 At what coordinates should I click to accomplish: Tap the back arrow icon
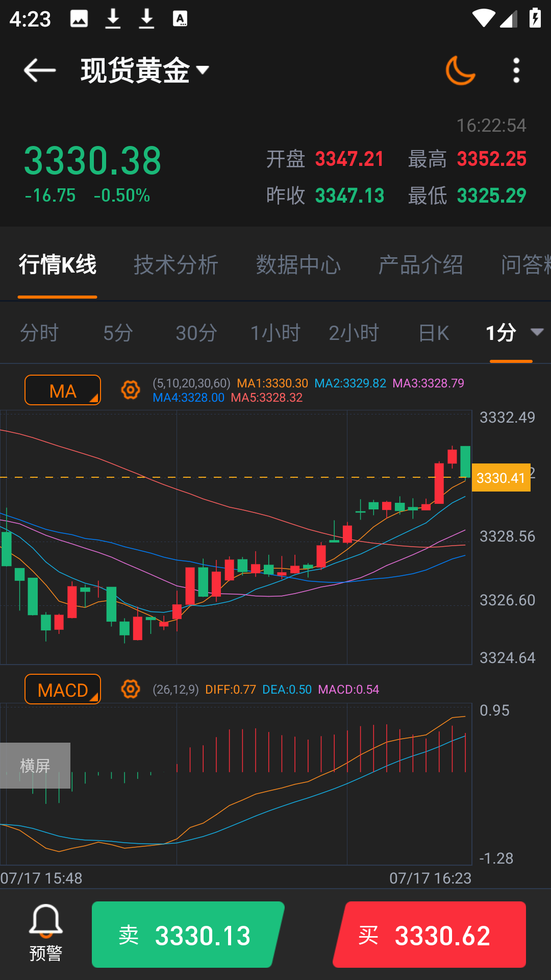click(x=39, y=70)
